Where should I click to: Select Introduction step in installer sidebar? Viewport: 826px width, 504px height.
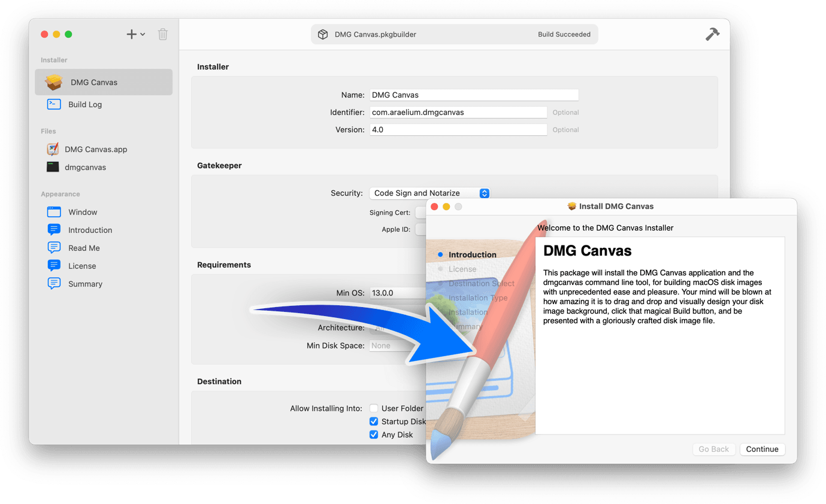[x=473, y=254]
